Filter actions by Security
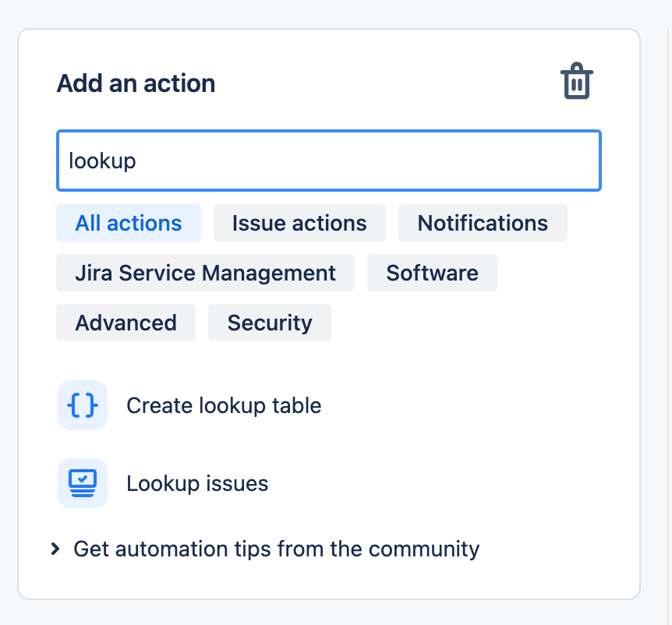672x625 pixels. click(269, 322)
